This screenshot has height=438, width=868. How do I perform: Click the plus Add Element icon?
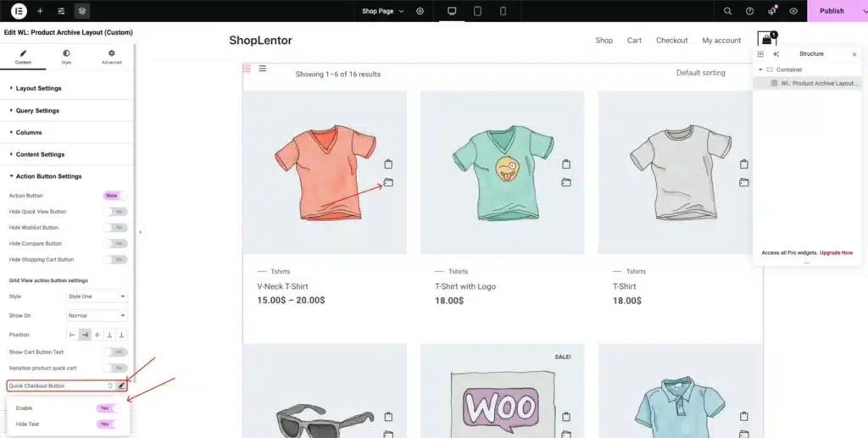tap(40, 11)
